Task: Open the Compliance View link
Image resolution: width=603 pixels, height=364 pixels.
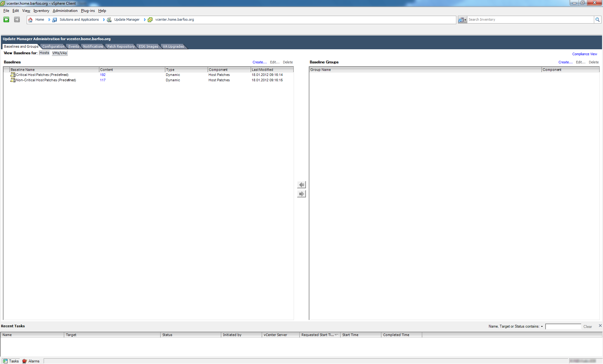Action: pyautogui.click(x=584, y=54)
